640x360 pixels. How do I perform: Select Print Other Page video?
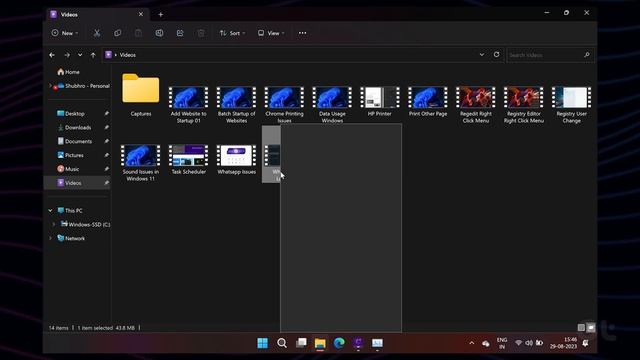[428, 101]
